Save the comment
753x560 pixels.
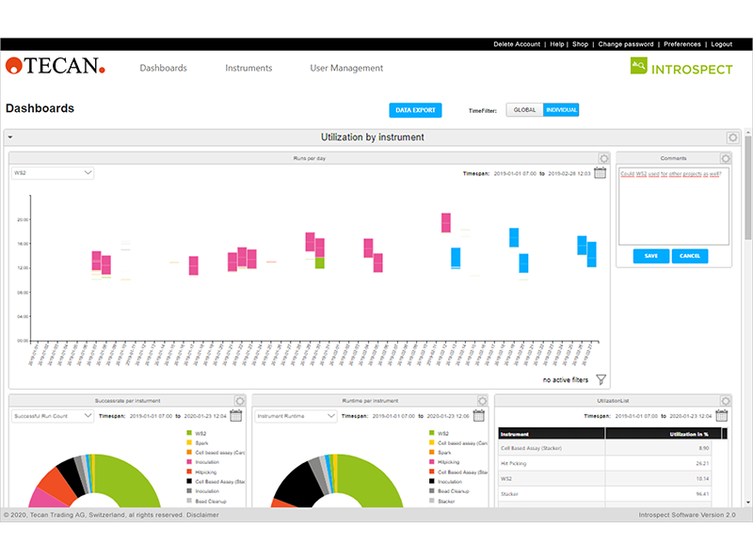click(651, 256)
